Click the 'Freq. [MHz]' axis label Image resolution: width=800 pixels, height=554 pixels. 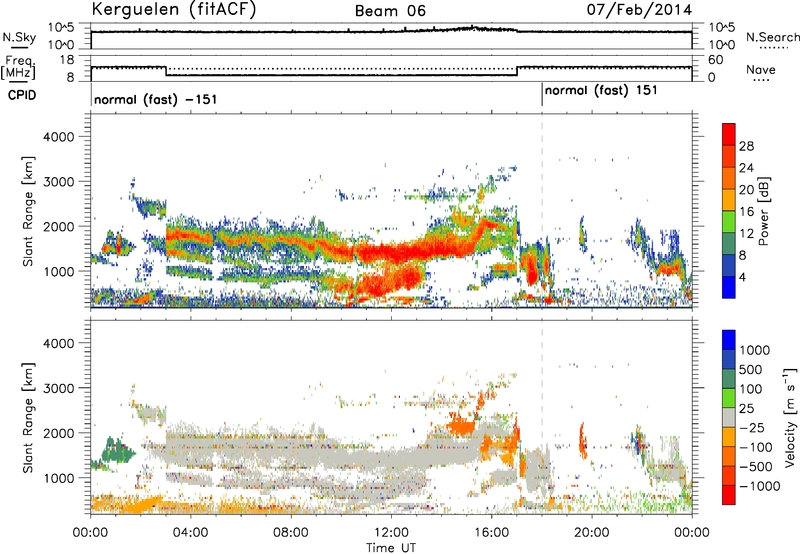pos(18,68)
